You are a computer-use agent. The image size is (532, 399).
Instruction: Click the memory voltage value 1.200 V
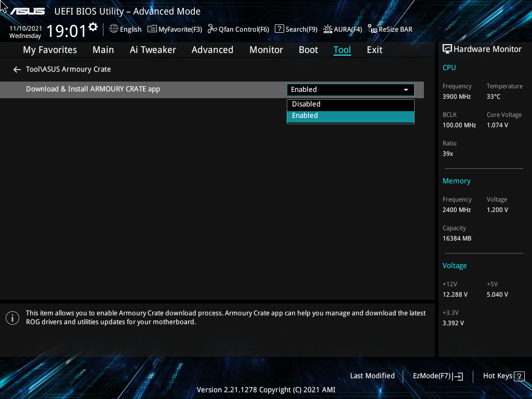click(497, 210)
